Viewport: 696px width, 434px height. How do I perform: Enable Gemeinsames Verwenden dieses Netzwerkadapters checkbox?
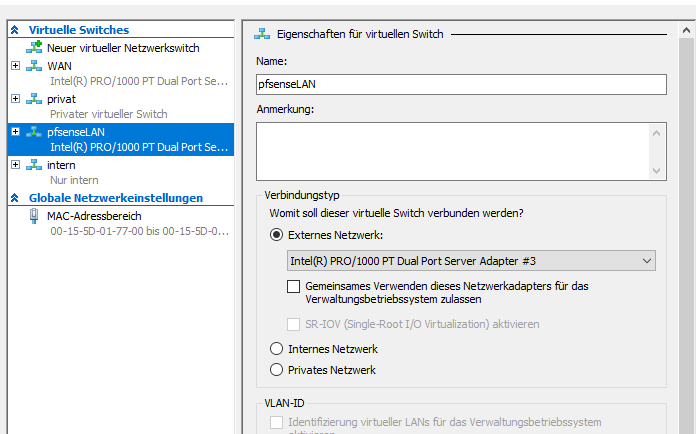point(293,287)
